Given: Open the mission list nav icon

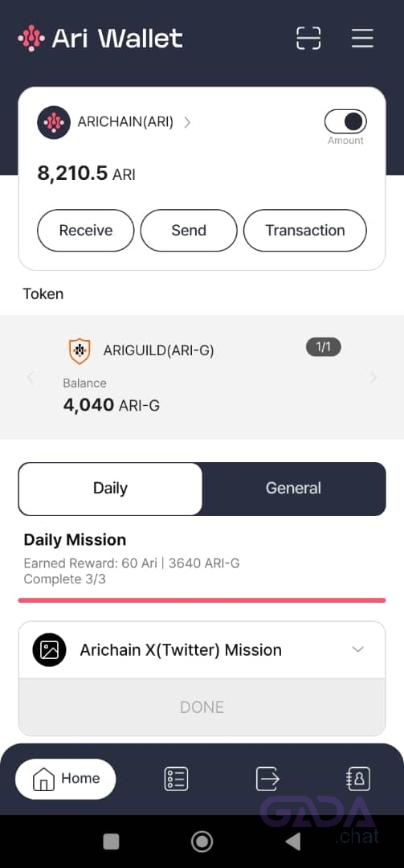Looking at the screenshot, I should pyautogui.click(x=176, y=778).
